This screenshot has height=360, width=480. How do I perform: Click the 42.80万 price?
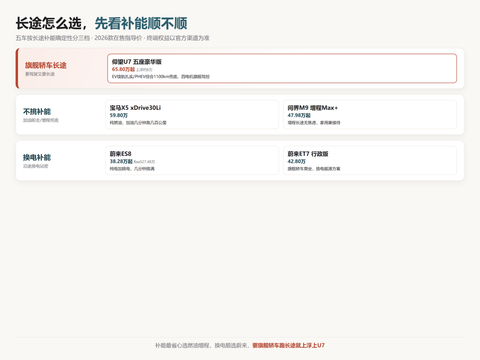tap(297, 161)
